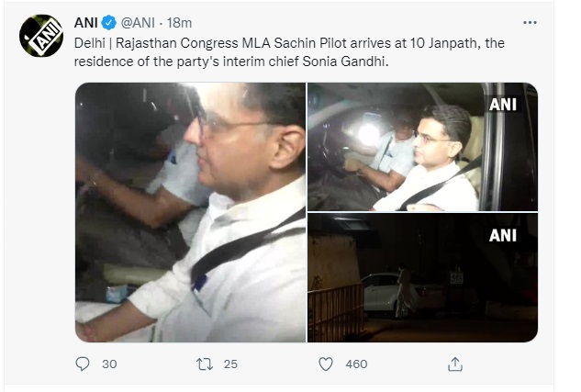Click ANI watermark on top-right photo
The height and width of the screenshot is (392, 581).
pyautogui.click(x=502, y=106)
